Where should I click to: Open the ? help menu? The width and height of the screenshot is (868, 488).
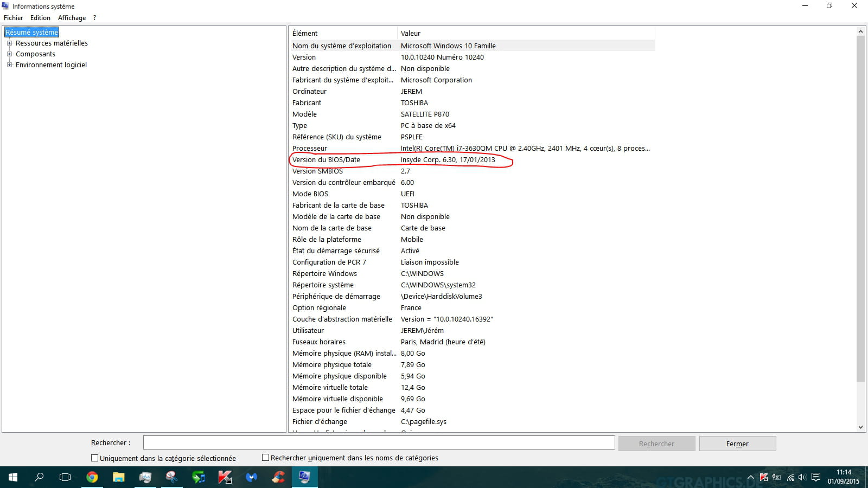[94, 18]
